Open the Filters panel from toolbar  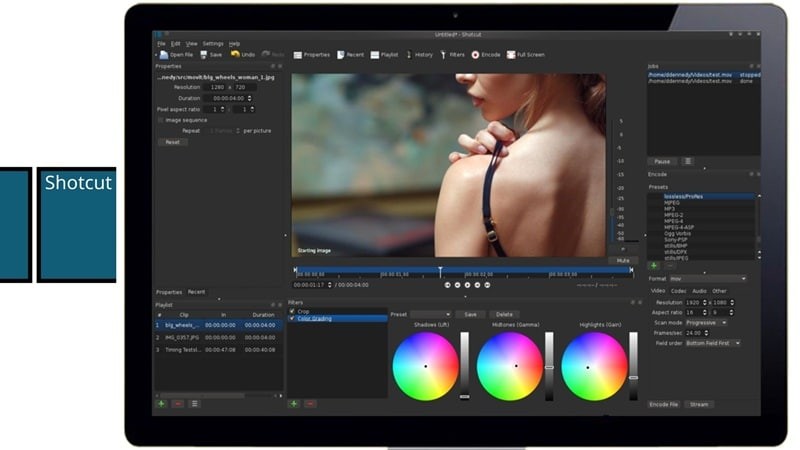pos(452,55)
